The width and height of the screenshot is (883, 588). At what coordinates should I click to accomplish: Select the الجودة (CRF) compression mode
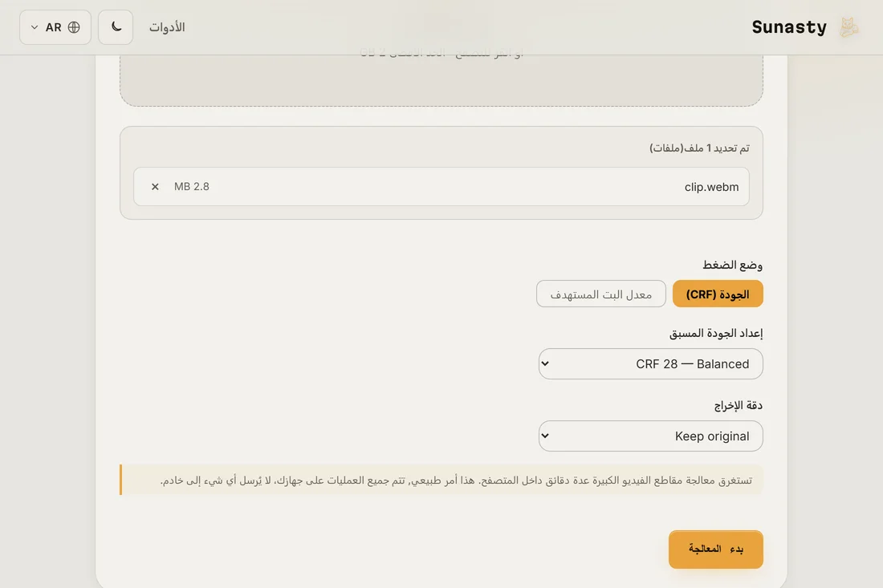tap(718, 294)
